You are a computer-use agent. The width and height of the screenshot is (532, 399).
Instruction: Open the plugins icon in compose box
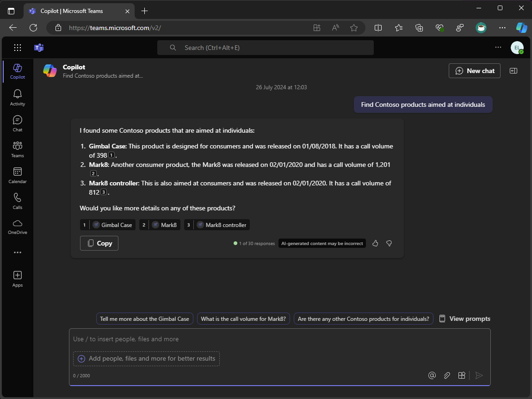461,375
